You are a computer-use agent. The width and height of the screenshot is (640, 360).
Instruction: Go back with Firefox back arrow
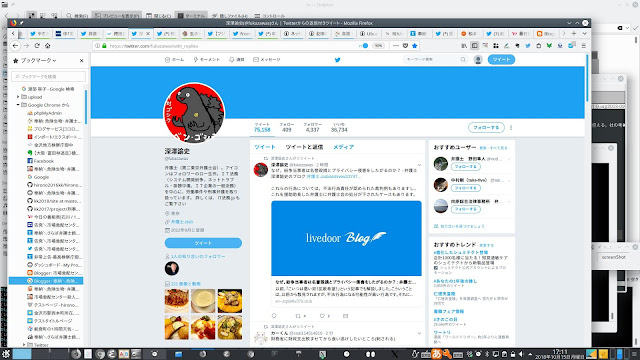(x=16, y=46)
